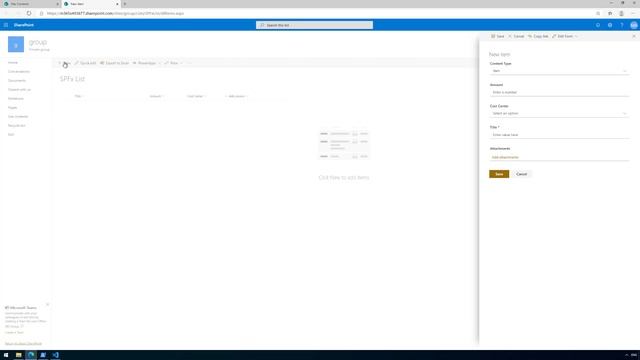Open a new browser tab

pyautogui.click(x=124, y=4)
